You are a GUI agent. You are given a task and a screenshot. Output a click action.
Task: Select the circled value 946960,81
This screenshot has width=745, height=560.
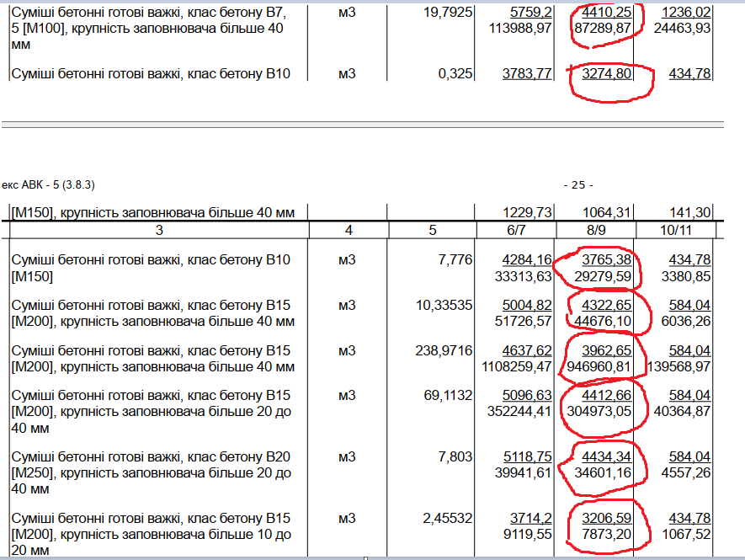click(x=599, y=366)
